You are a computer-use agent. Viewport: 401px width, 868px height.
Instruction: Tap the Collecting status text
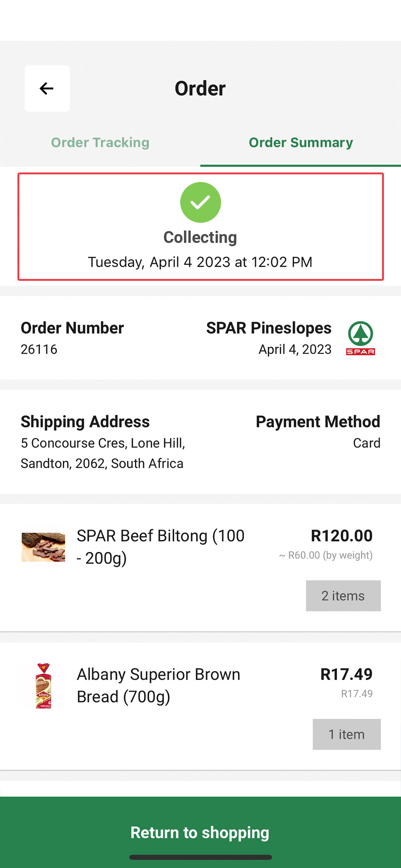[x=200, y=237]
